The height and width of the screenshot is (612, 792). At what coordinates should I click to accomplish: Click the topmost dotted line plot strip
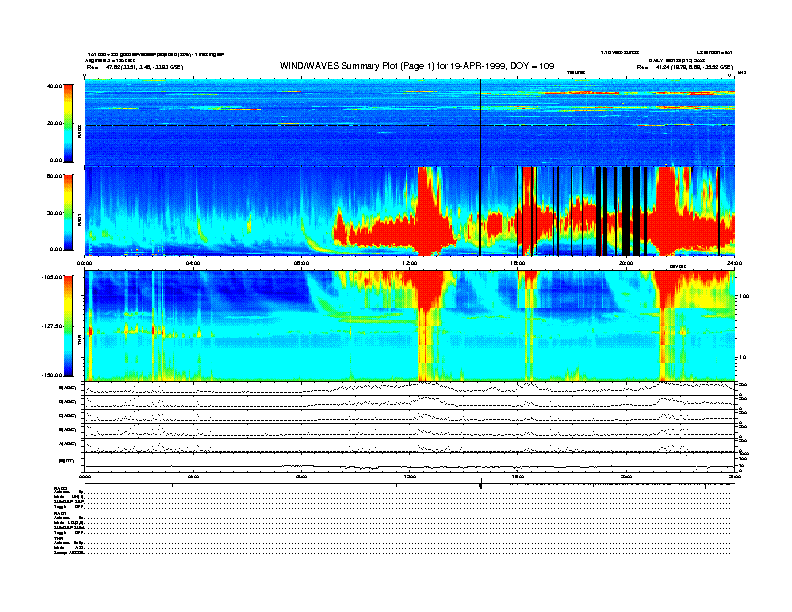[x=410, y=388]
